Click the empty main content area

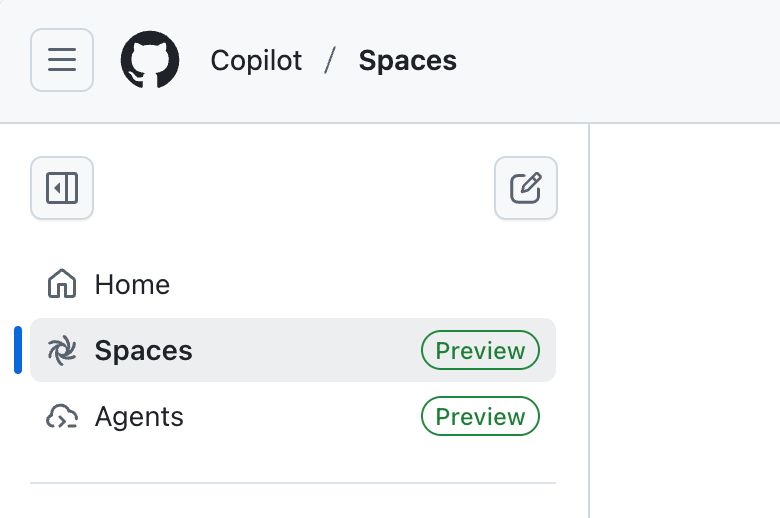pyautogui.click(x=685, y=320)
